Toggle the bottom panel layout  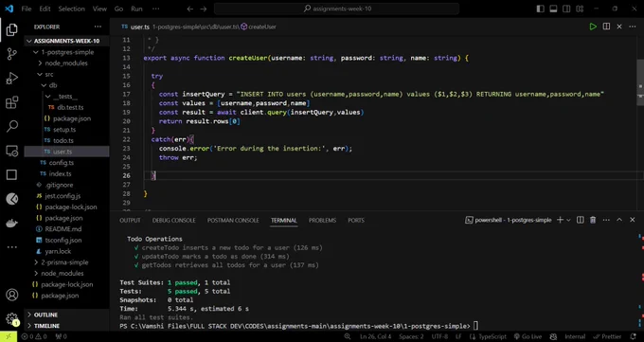coord(553,9)
